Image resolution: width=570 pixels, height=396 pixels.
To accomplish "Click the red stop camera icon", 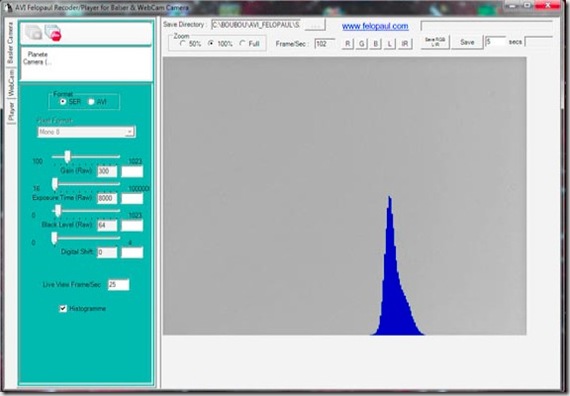I will click(x=53, y=33).
